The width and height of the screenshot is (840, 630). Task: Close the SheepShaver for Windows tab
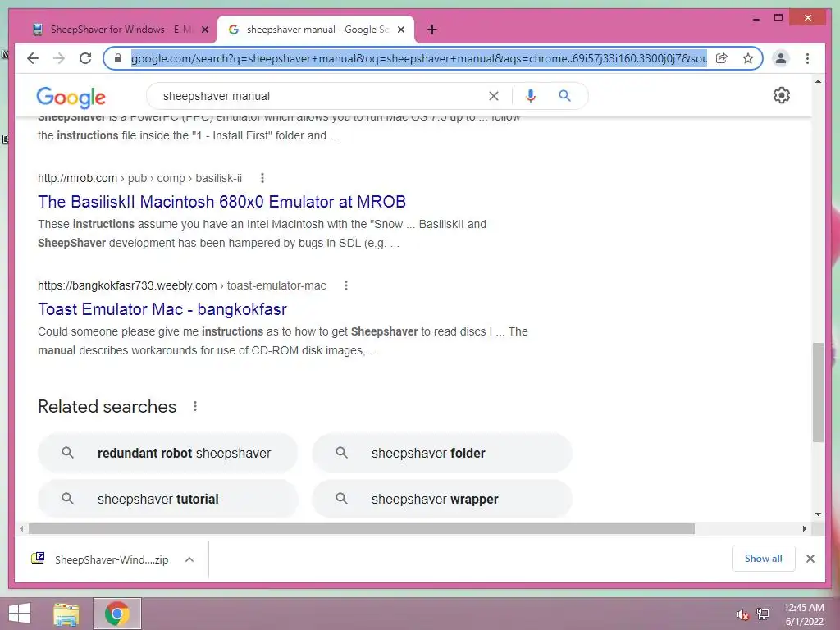pos(204,30)
